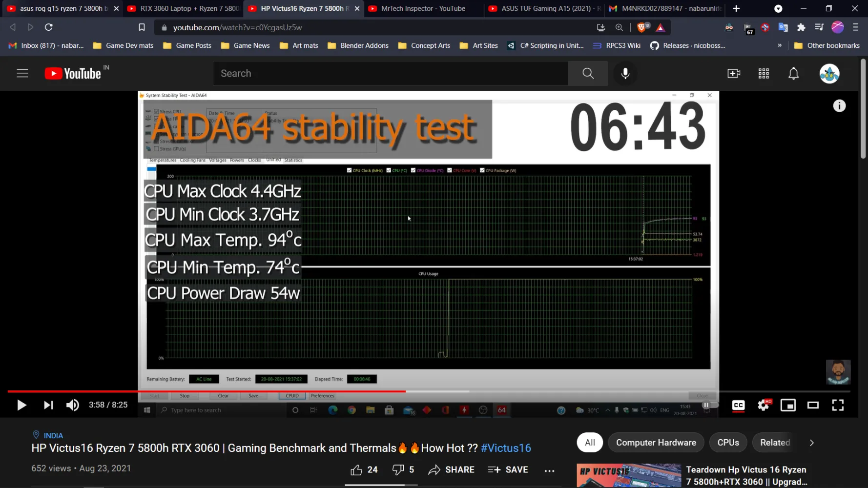This screenshot has width=868, height=488.
Task: Enter fullscreen mode on the video
Action: tap(838, 405)
